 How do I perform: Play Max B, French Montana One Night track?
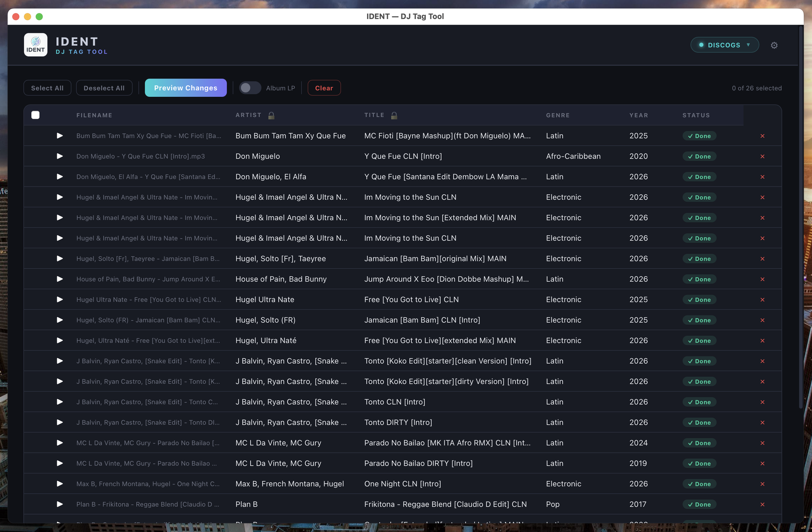tap(60, 484)
